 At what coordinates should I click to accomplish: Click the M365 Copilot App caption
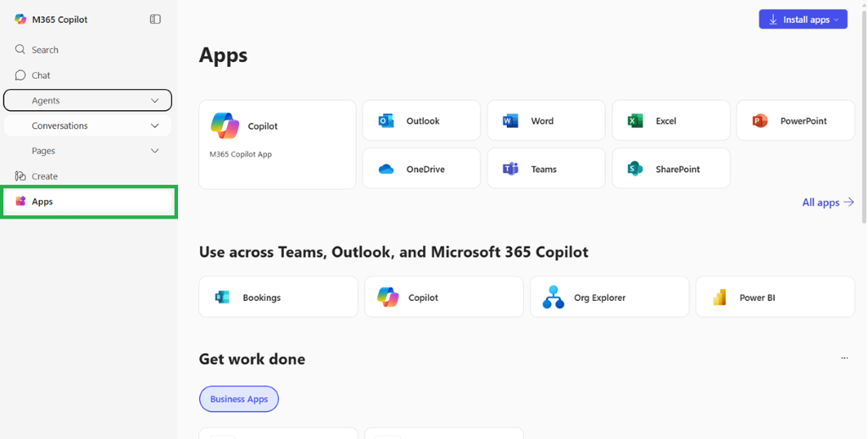(240, 154)
